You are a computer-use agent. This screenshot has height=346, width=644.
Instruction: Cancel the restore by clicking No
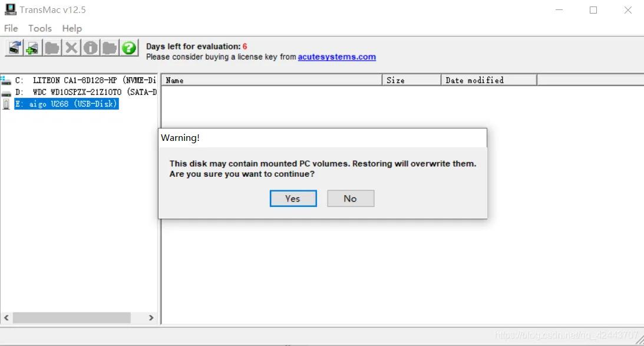pos(351,199)
